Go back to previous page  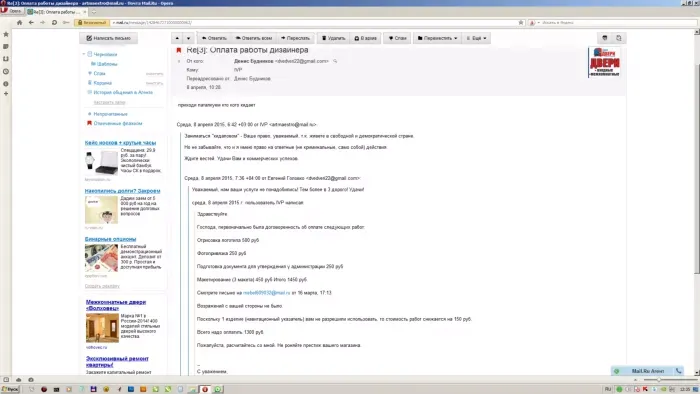31,22
